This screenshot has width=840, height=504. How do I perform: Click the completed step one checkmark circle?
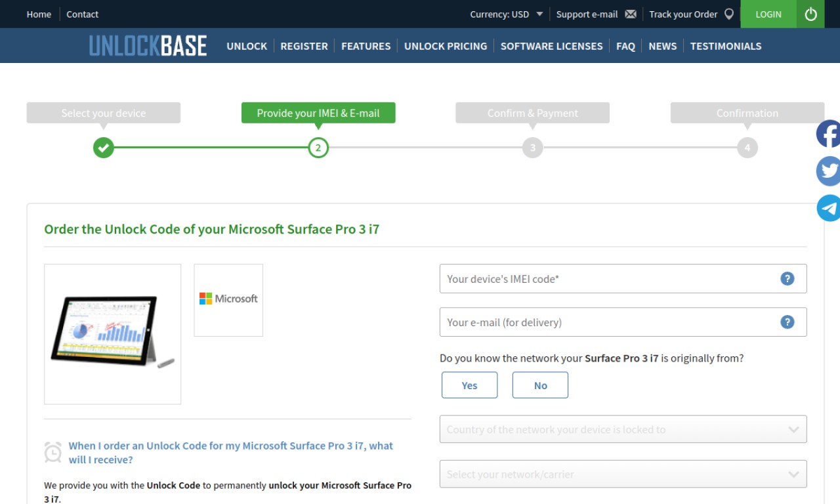coord(103,148)
